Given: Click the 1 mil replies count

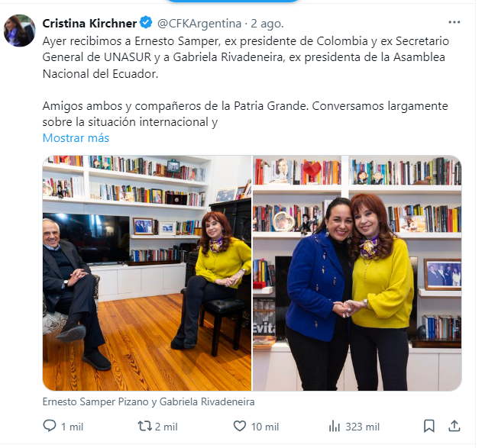Looking at the screenshot, I should [72, 427].
